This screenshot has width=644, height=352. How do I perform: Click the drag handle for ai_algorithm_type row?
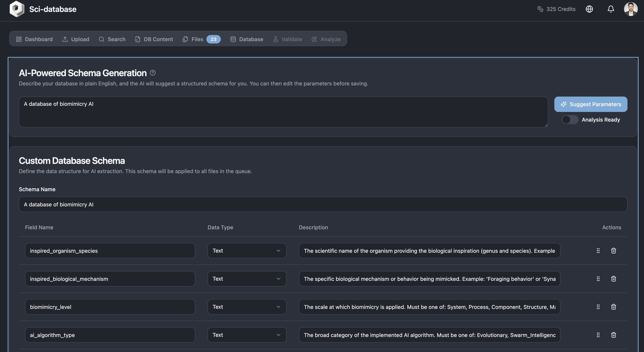pos(598,335)
